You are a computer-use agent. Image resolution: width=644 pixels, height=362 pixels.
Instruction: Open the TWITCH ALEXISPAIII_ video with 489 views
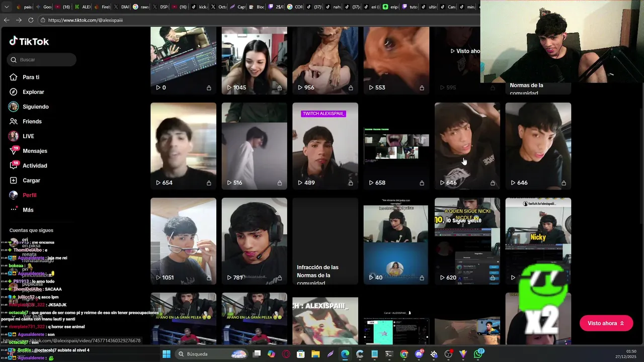click(325, 146)
